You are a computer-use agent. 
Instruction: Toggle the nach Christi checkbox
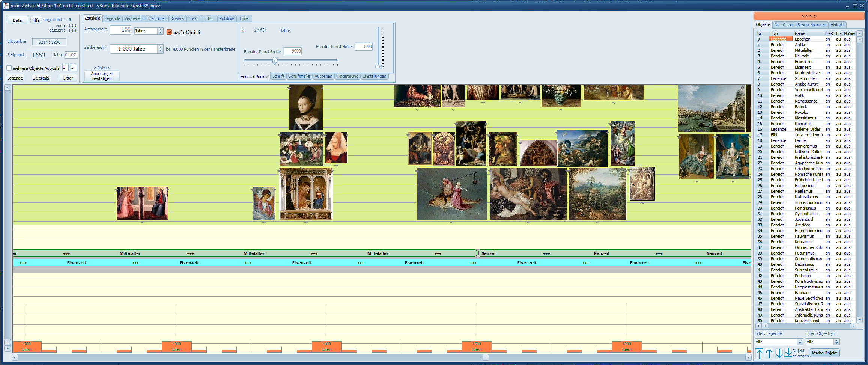tap(169, 32)
